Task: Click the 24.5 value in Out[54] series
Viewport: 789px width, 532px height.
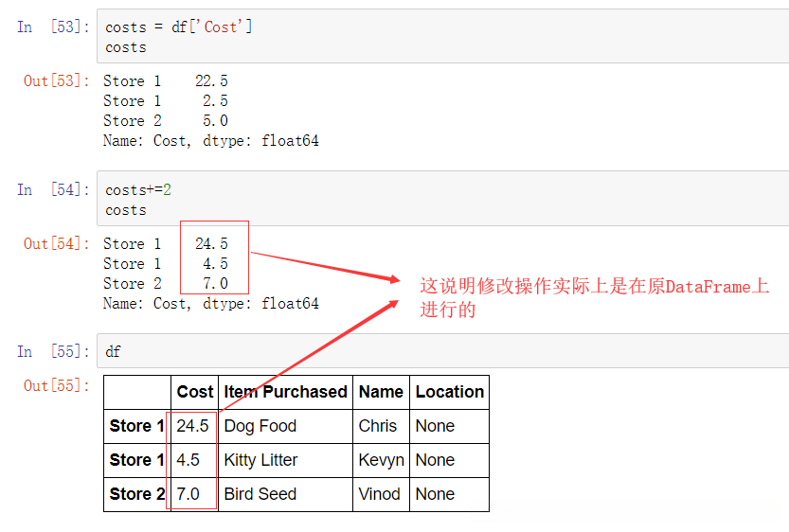Action: click(211, 244)
